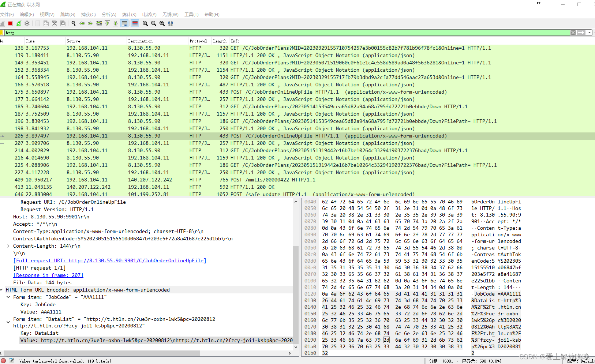Click the display filter bookmark icon
595x364 pixels.
[x=2, y=33]
